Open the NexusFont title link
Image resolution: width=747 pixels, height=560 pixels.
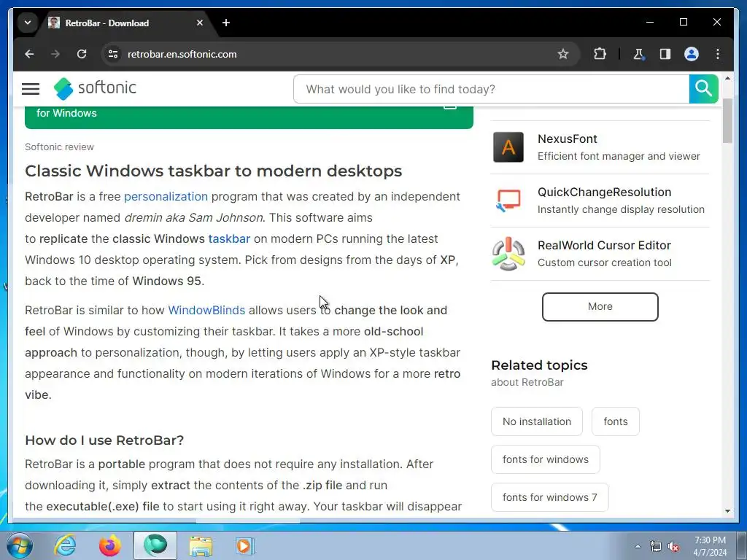[567, 139]
